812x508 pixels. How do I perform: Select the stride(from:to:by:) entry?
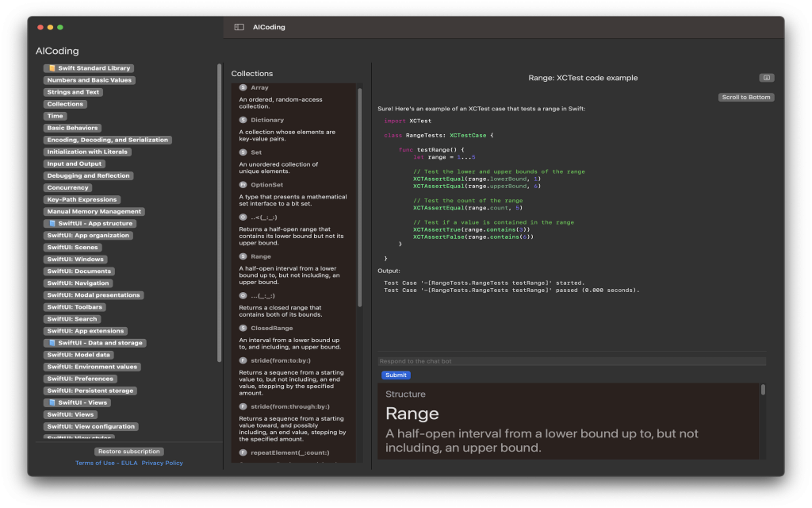281,360
